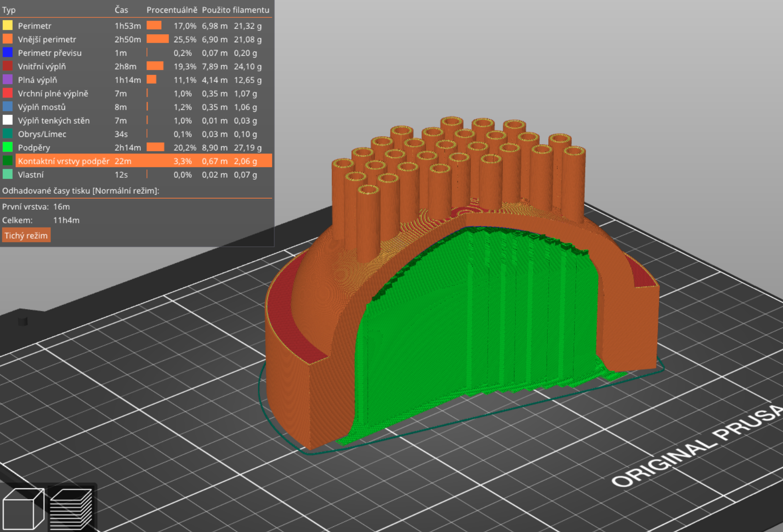Click Podpěry filament length 8,90 m
This screenshot has height=532, width=783.
[x=215, y=148]
